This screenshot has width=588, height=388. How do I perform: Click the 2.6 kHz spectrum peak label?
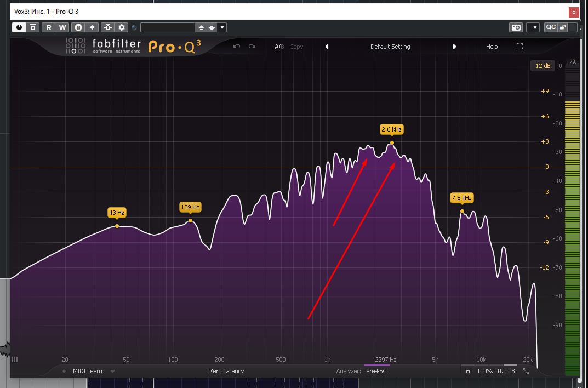391,130
